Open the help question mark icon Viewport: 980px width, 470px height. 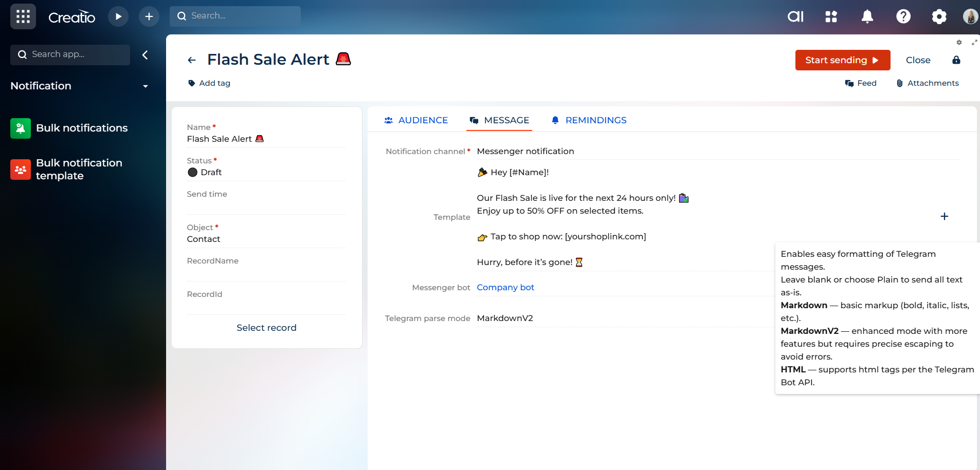(903, 16)
